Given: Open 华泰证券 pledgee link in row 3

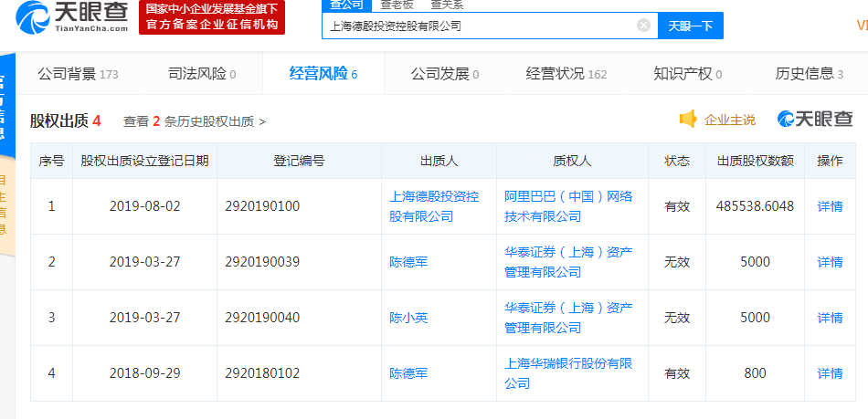Looking at the screenshot, I should click(568, 318).
